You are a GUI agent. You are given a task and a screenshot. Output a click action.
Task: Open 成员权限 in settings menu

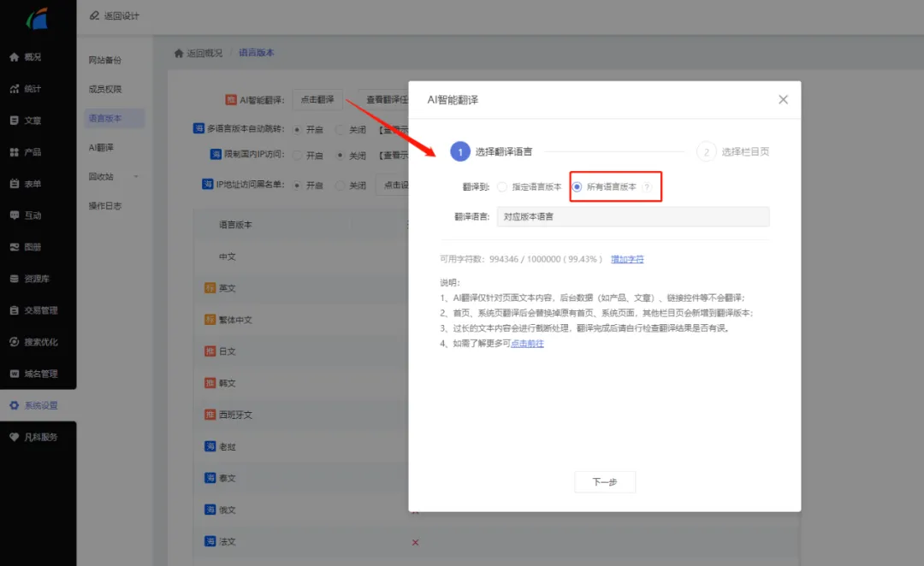point(105,90)
